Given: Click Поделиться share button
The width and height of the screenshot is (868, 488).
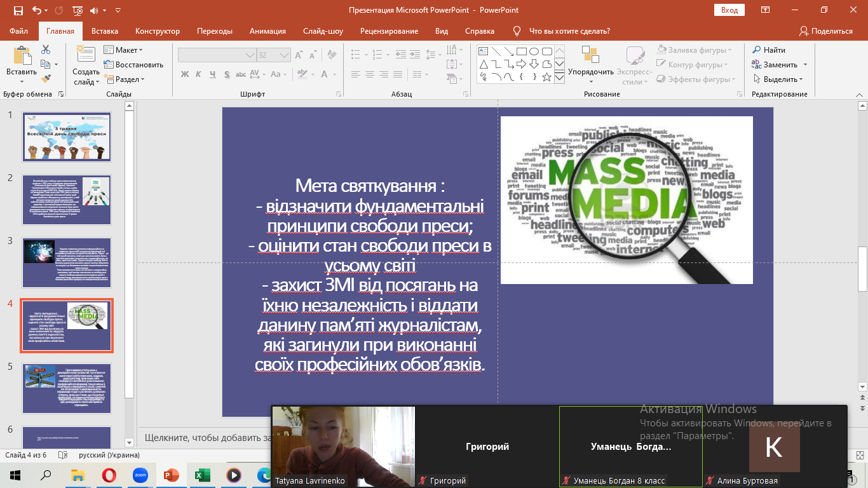Looking at the screenshot, I should click(826, 31).
